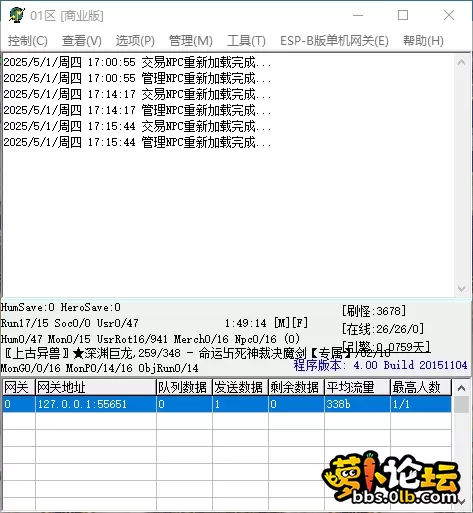Screen dimensions: 473x513
Task: Click the 程序版本 4.00 Build 20151104 text
Action: 380,365
